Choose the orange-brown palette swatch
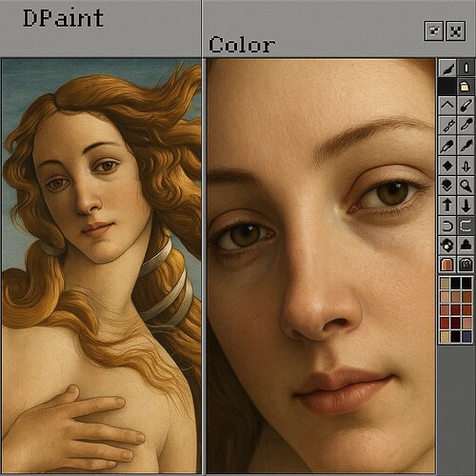Image resolution: width=476 pixels, height=476 pixels. point(466,297)
